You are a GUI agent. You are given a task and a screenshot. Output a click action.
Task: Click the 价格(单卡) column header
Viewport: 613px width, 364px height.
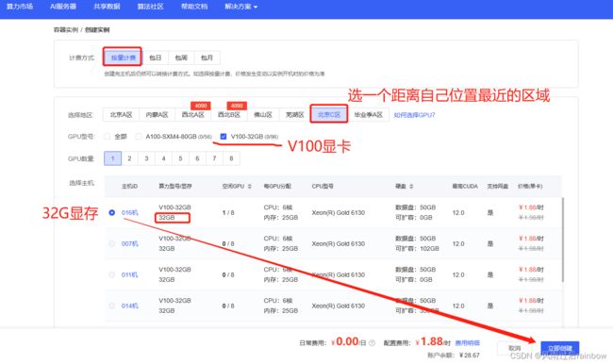click(x=530, y=186)
